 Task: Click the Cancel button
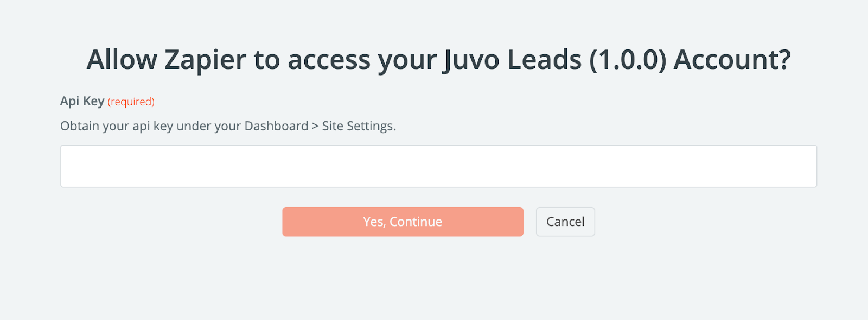(x=565, y=222)
